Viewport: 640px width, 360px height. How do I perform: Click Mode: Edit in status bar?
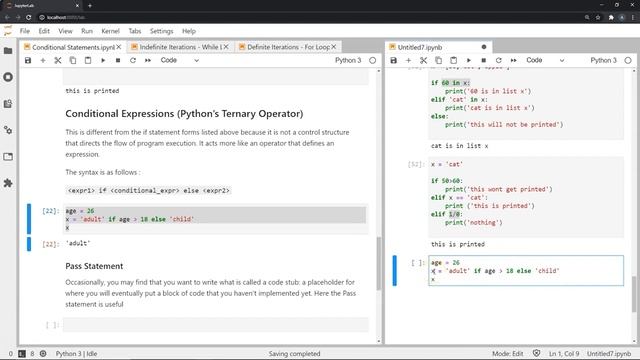tap(507, 354)
